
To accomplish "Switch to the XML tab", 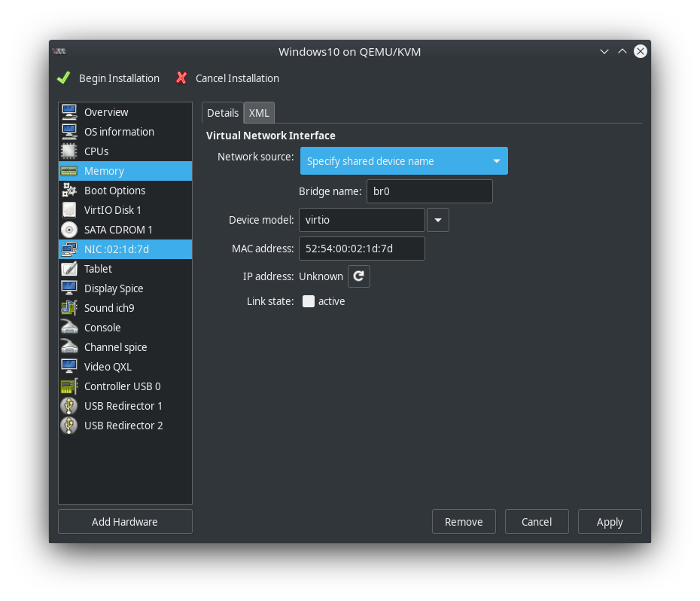I will point(259,113).
